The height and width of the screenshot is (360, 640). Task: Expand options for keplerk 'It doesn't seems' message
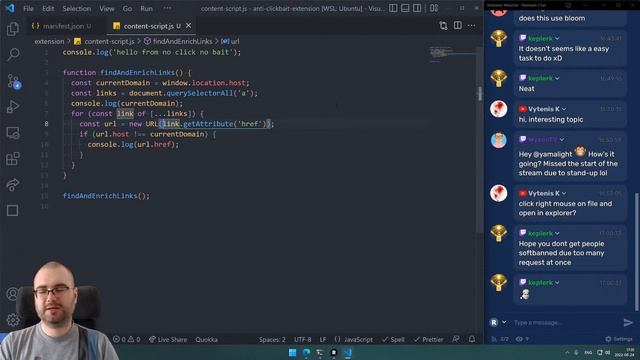[557, 38]
